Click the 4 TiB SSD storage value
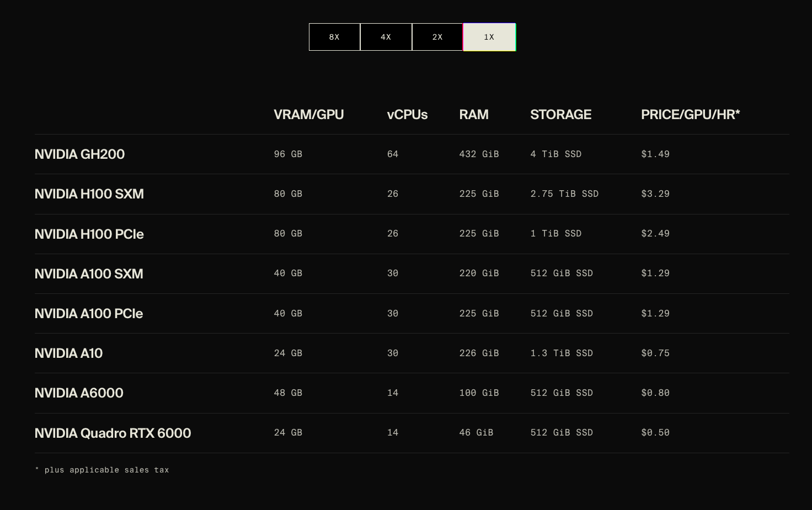The width and height of the screenshot is (812, 510). (556, 154)
